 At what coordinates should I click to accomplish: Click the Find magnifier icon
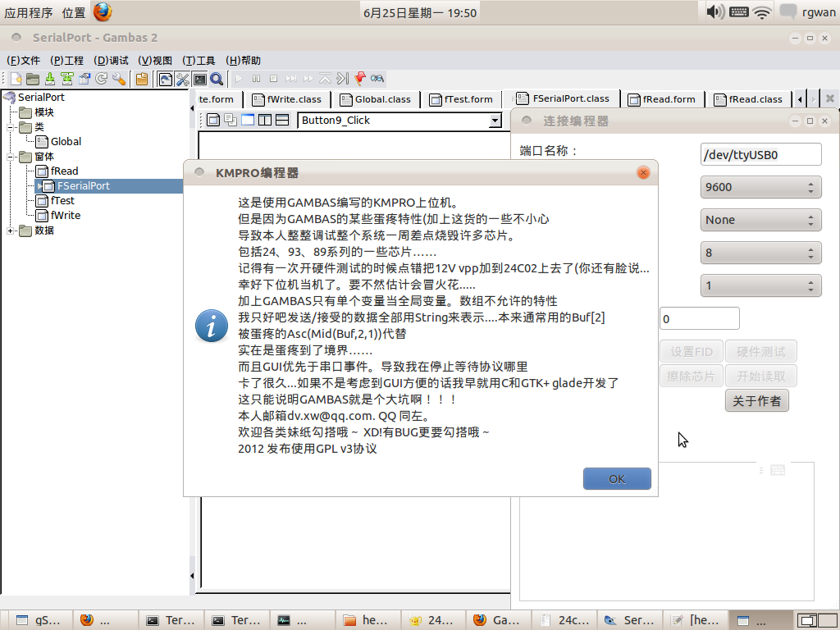coord(217,80)
